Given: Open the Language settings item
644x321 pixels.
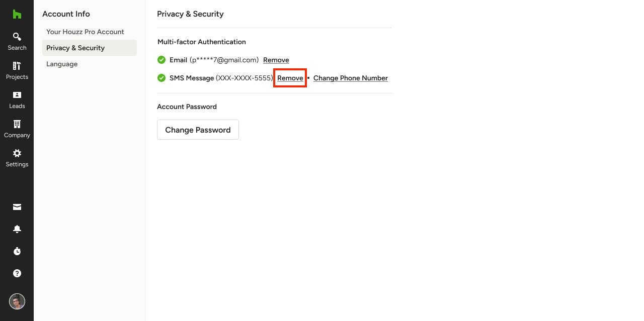Looking at the screenshot, I should pyautogui.click(x=62, y=64).
